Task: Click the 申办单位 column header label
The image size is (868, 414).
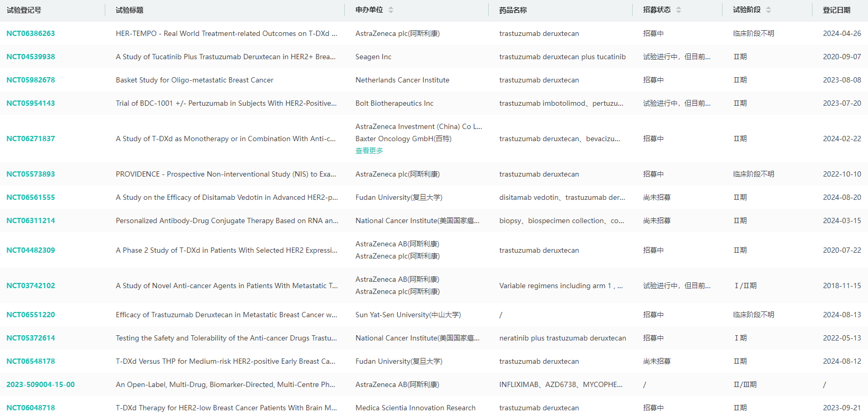Action: 369,10
